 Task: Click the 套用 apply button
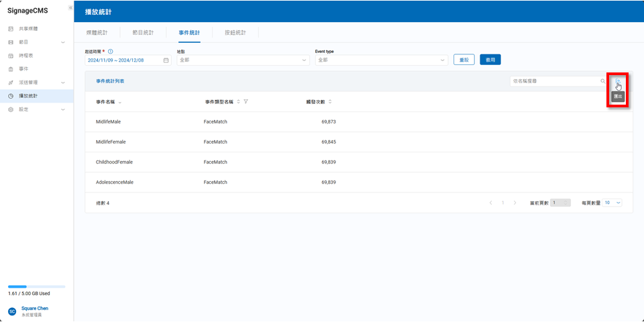(490, 60)
